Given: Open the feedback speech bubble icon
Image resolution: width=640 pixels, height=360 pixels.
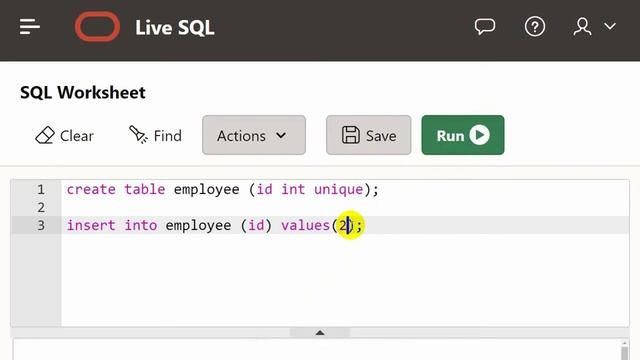Looking at the screenshot, I should 485,27.
